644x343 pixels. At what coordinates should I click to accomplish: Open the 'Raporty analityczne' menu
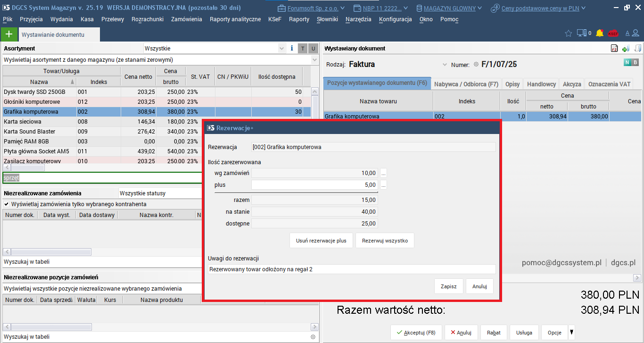click(x=235, y=19)
